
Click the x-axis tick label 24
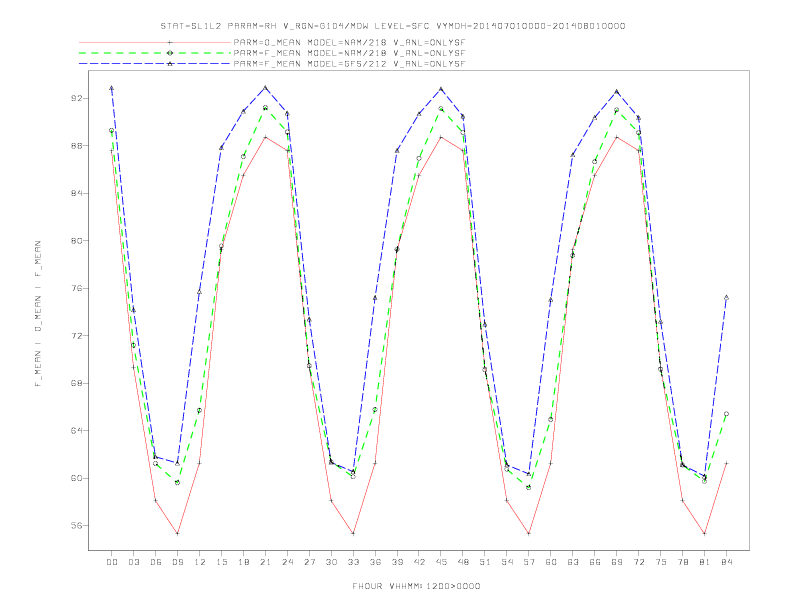click(287, 562)
